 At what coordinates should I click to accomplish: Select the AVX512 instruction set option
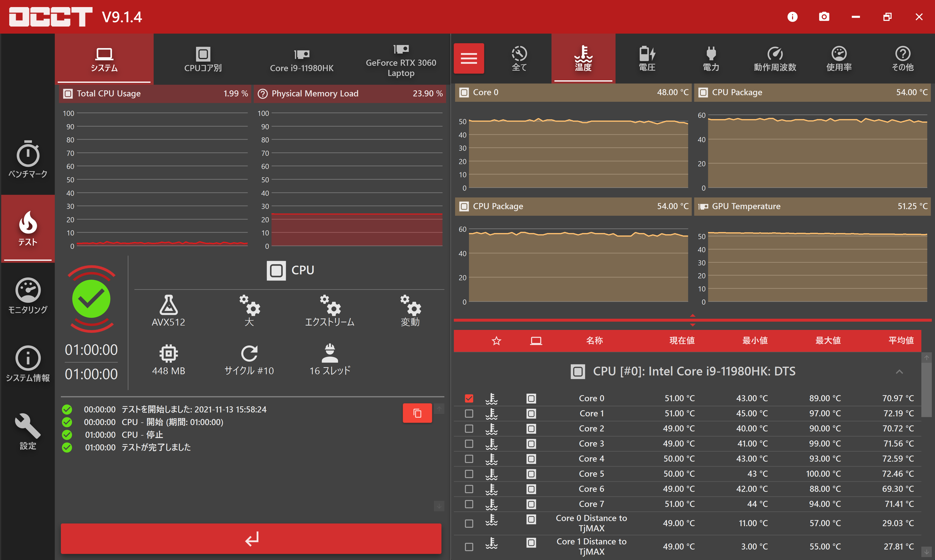pos(168,311)
